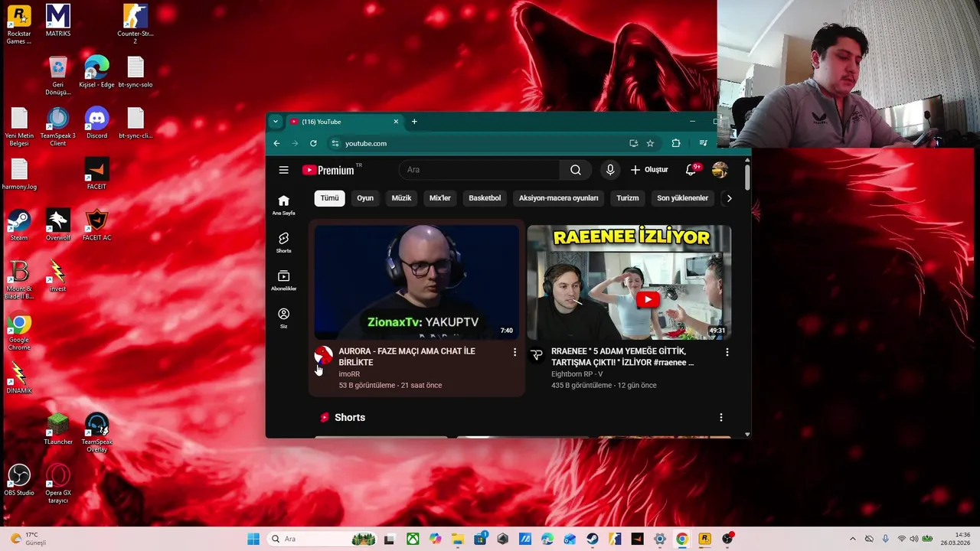The image size is (980, 551).
Task: Select Aksiyon-macera oyunları filter chip
Action: click(559, 198)
